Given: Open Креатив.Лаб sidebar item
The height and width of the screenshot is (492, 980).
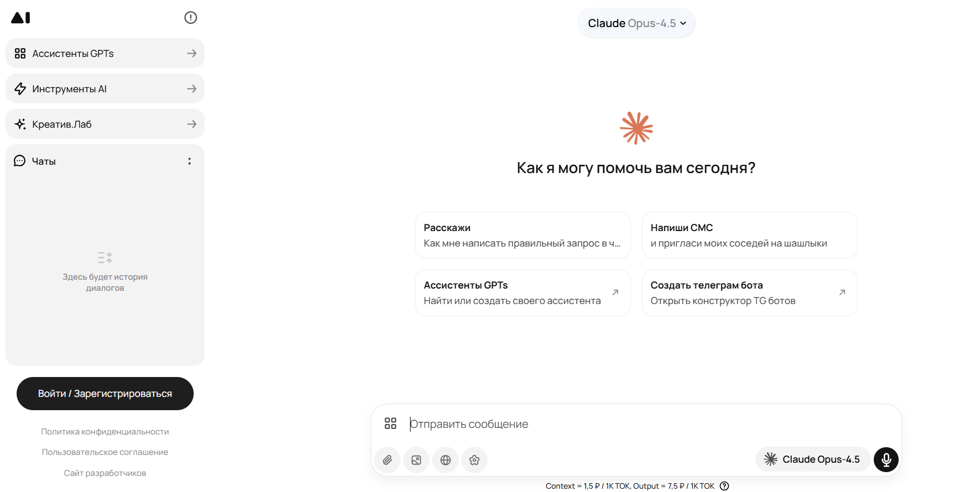Looking at the screenshot, I should tap(105, 124).
